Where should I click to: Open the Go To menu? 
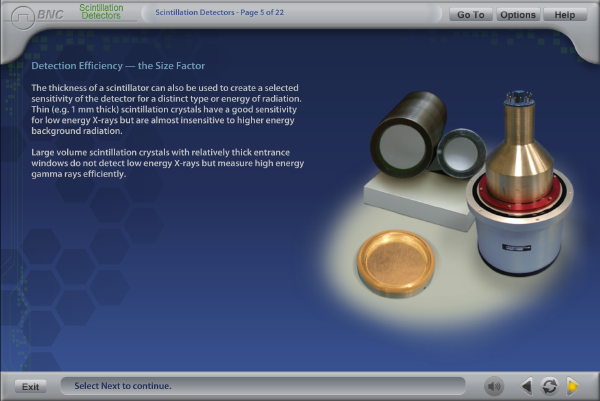coord(471,15)
